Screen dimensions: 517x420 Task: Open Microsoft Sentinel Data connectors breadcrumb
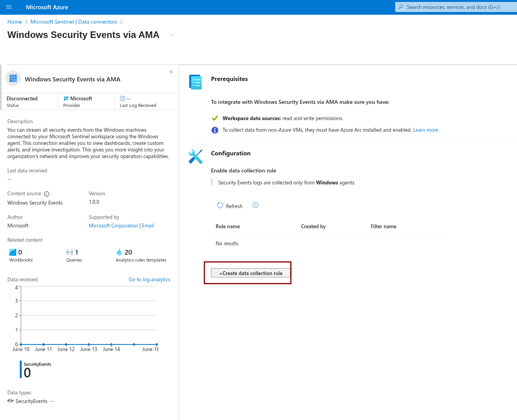click(74, 22)
